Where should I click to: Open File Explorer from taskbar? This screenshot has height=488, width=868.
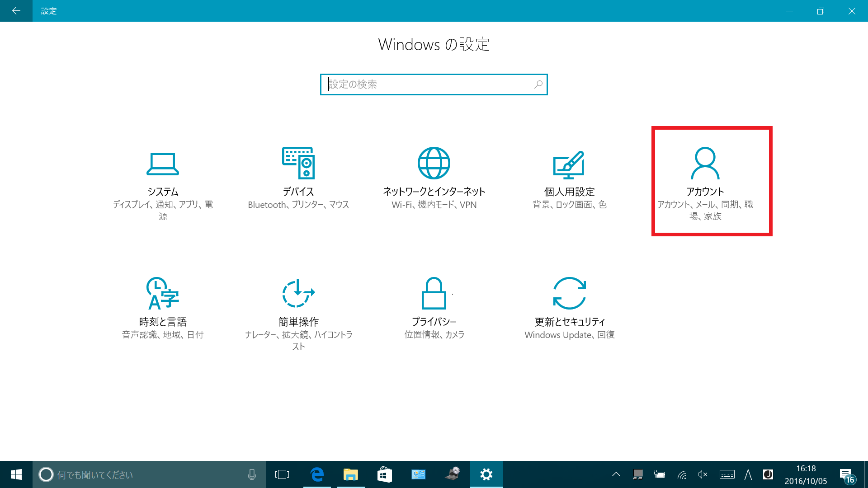pos(351,474)
